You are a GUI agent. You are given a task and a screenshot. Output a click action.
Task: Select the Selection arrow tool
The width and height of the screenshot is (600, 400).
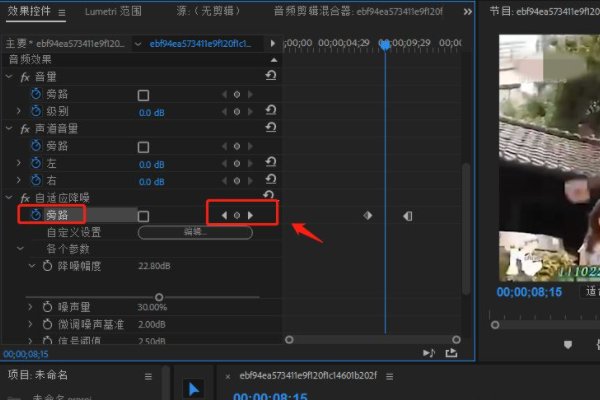[194, 389]
